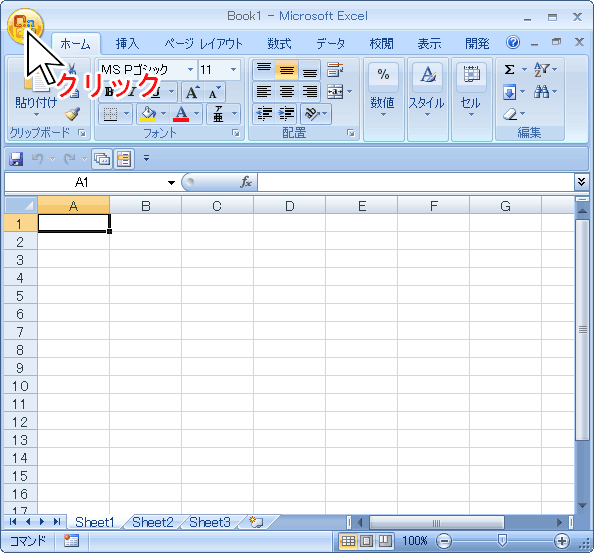The image size is (594, 553).
Task: Expand the Fill Color dropdown arrow
Action: [x=163, y=113]
